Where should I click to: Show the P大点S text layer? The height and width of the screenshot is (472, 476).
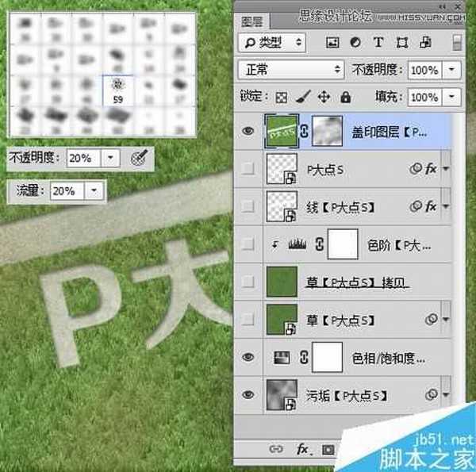pos(248,169)
